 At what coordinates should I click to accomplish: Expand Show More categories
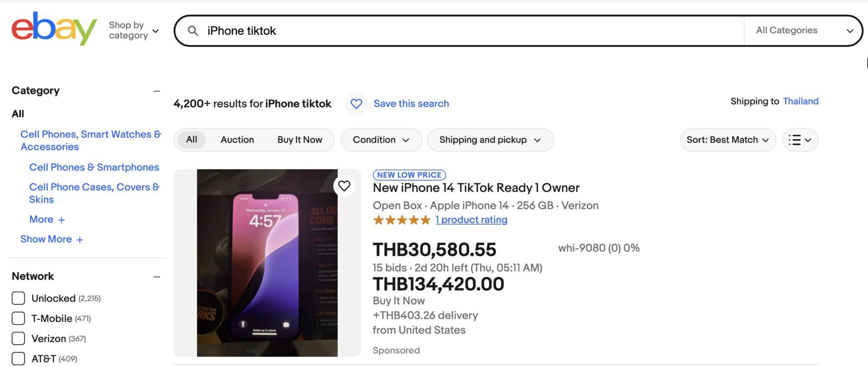(x=52, y=240)
